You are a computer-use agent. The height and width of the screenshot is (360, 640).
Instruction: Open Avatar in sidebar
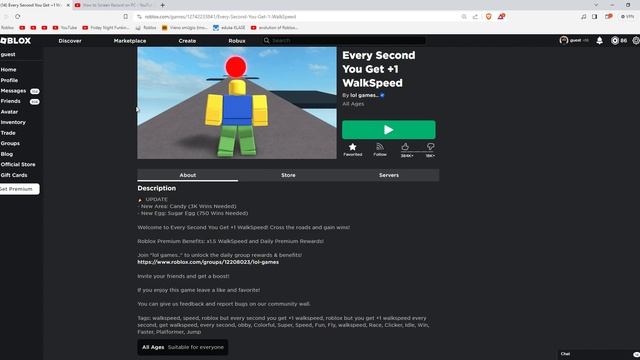coord(9,112)
